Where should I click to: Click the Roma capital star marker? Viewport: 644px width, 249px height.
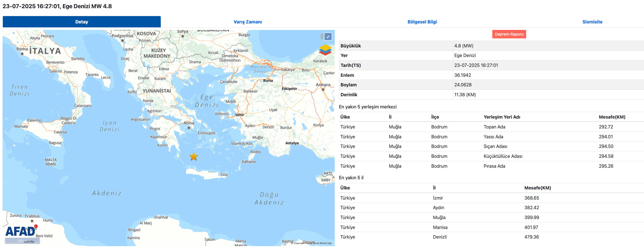click(22, 54)
